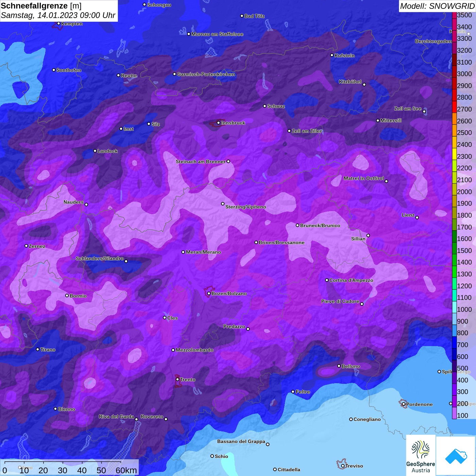This screenshot has height=476, width=476.
Task: Click the Sterzing/Vipiteno label
Action: point(246,207)
